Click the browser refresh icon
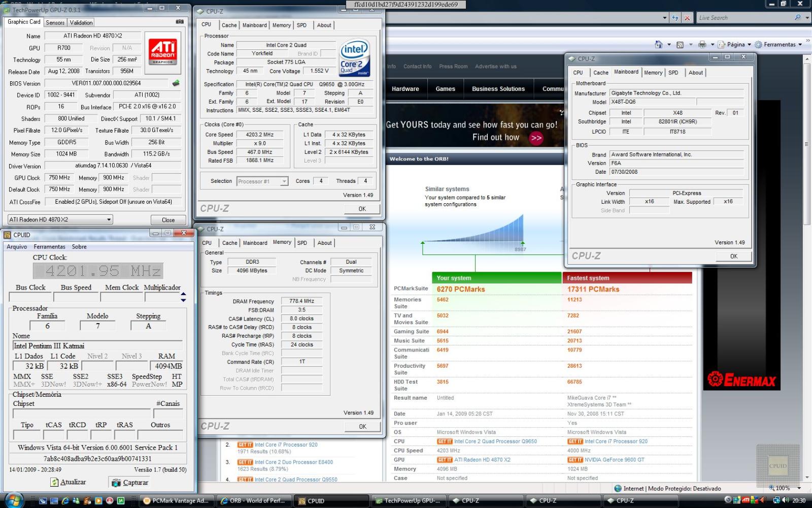Image resolution: width=812 pixels, height=508 pixels. 675,18
